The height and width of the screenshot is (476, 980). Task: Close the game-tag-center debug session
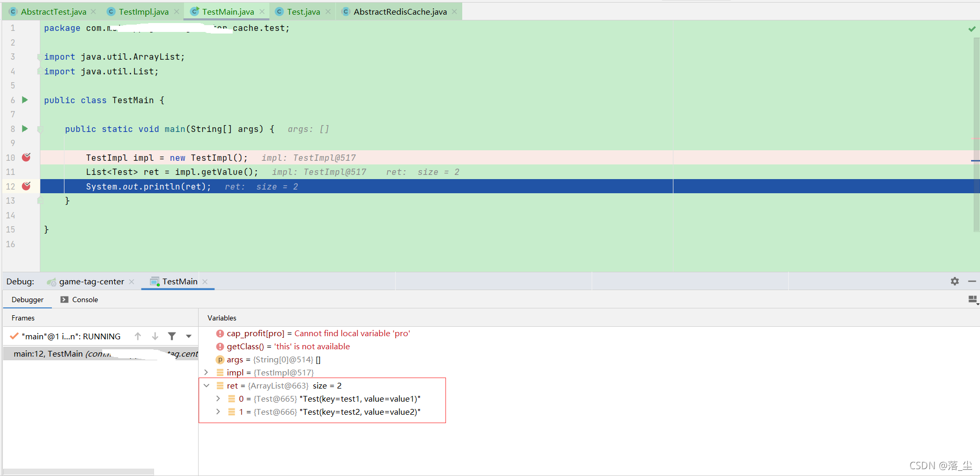(132, 282)
